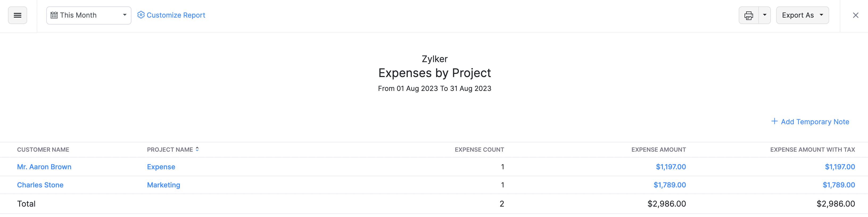Click the calendar icon in the date filter
Screen dimensions: 868x217
(54, 15)
